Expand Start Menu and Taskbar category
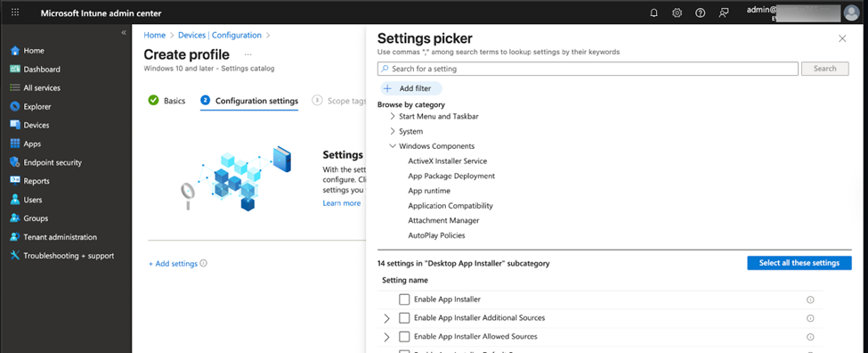The height and width of the screenshot is (353, 868). [x=393, y=117]
